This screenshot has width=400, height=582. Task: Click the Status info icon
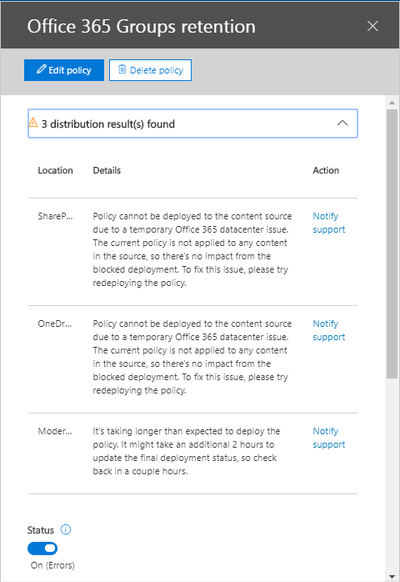pos(66,529)
